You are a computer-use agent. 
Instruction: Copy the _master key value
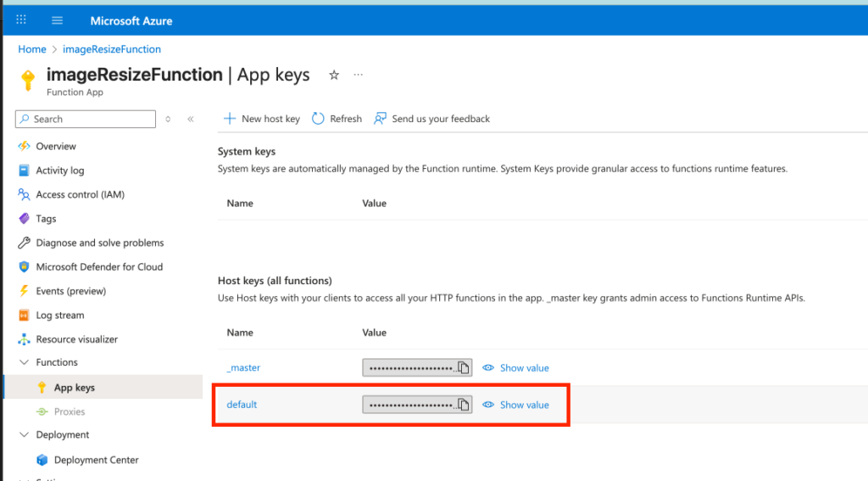pyautogui.click(x=463, y=368)
